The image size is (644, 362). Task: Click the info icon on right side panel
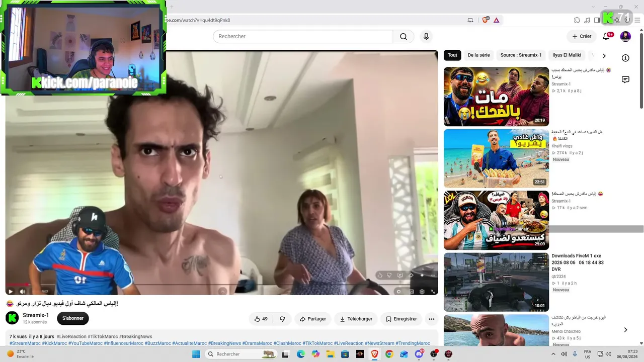point(625,58)
